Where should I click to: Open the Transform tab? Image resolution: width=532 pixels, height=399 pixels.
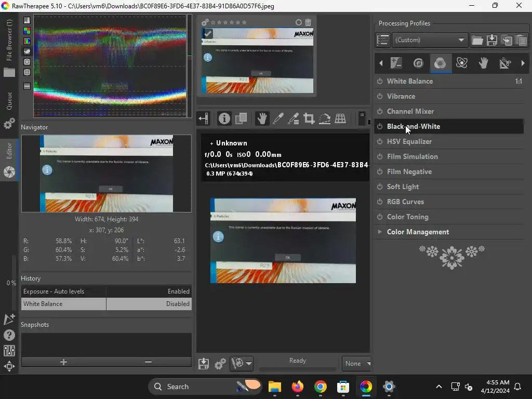[505, 63]
